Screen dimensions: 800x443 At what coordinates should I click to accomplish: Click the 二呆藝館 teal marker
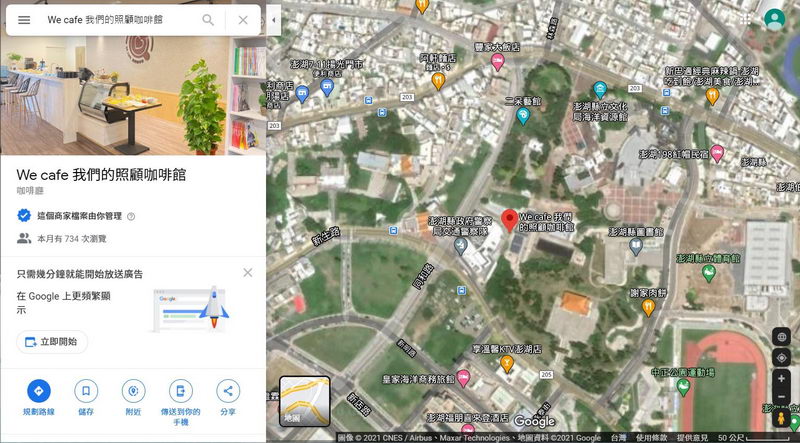pos(523,116)
